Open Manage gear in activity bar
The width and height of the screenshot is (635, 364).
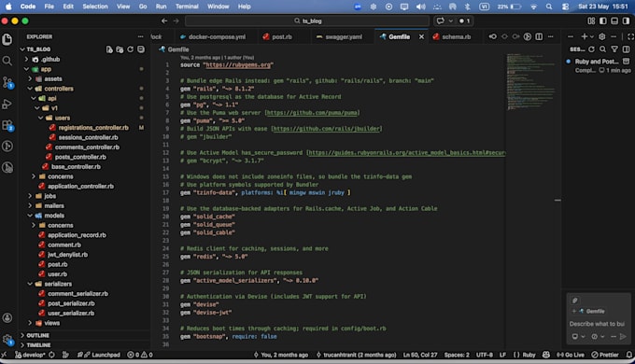click(7, 340)
